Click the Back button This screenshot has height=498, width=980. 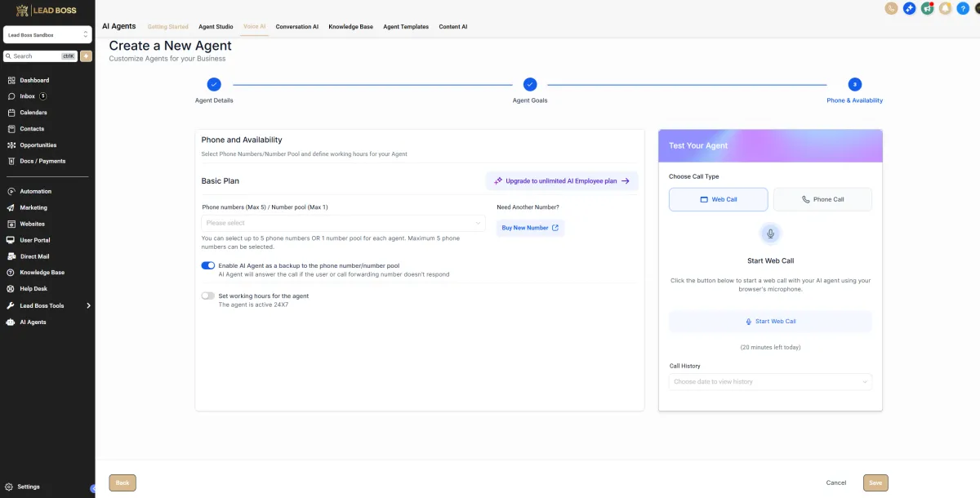click(x=122, y=482)
